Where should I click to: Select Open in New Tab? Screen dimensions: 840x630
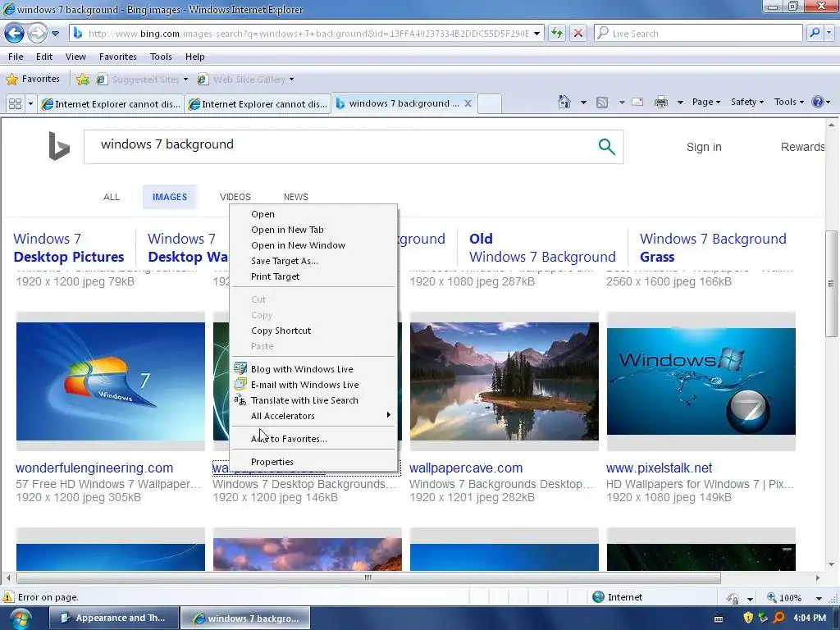(314, 230)
